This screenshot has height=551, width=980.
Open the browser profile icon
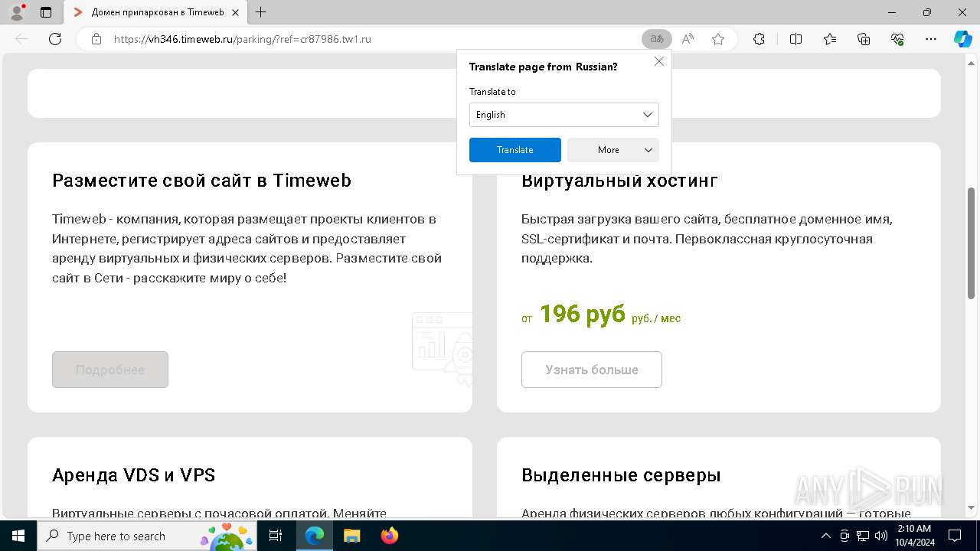tap(17, 12)
